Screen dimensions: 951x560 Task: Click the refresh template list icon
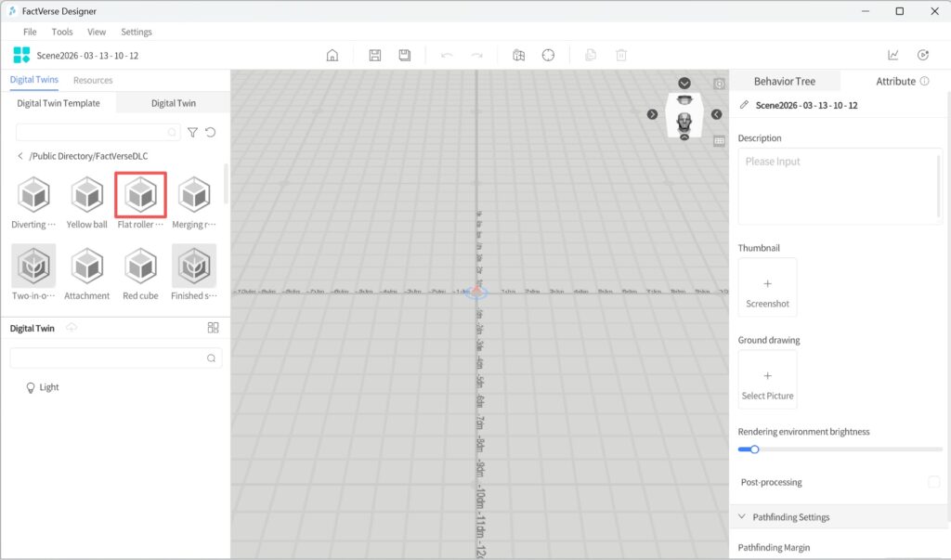point(211,133)
